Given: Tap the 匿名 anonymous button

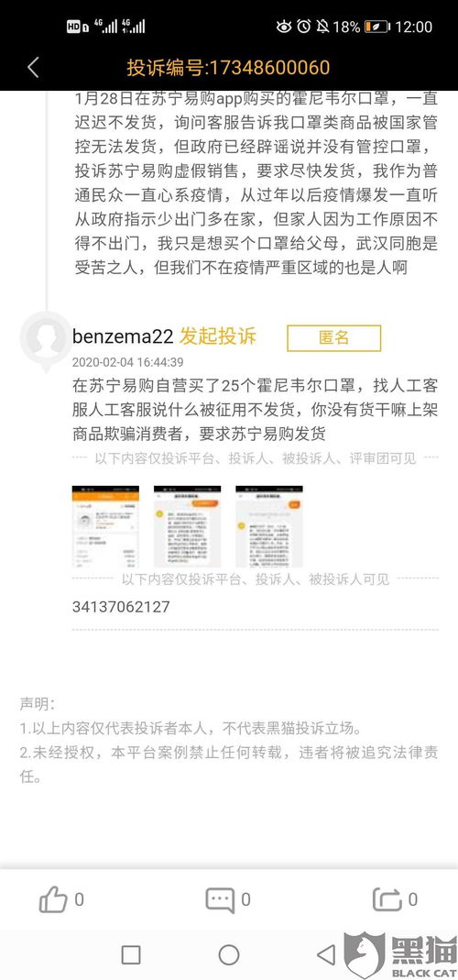Looking at the screenshot, I should pos(333,338).
